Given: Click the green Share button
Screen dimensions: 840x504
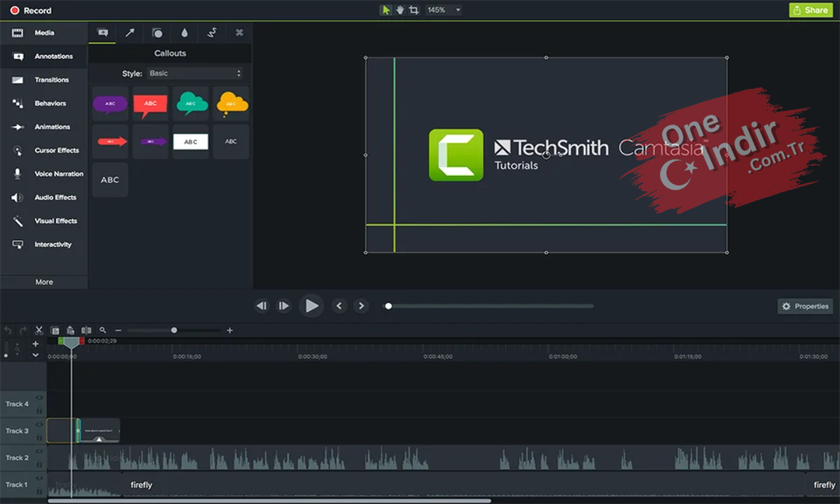Looking at the screenshot, I should 811,10.
